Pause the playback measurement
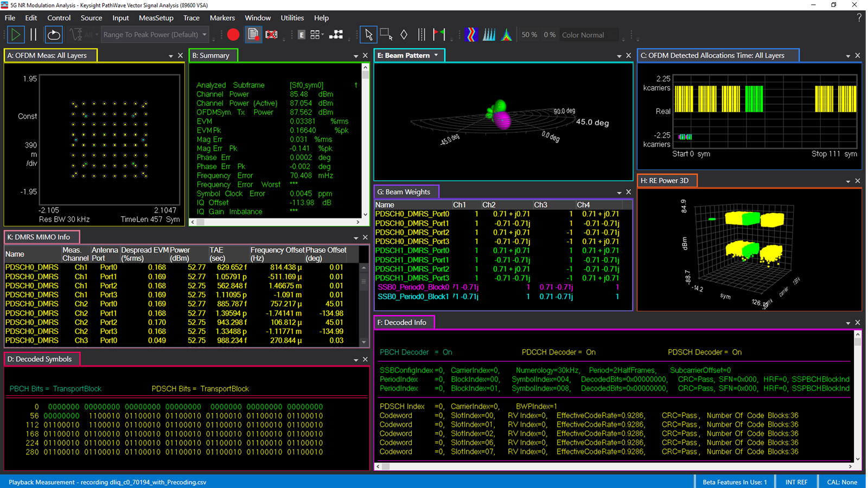This screenshot has width=868, height=488. pyautogui.click(x=33, y=34)
